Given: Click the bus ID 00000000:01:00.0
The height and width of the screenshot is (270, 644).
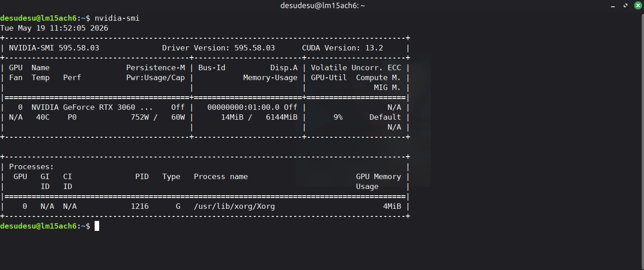Looking at the screenshot, I should click(243, 107).
